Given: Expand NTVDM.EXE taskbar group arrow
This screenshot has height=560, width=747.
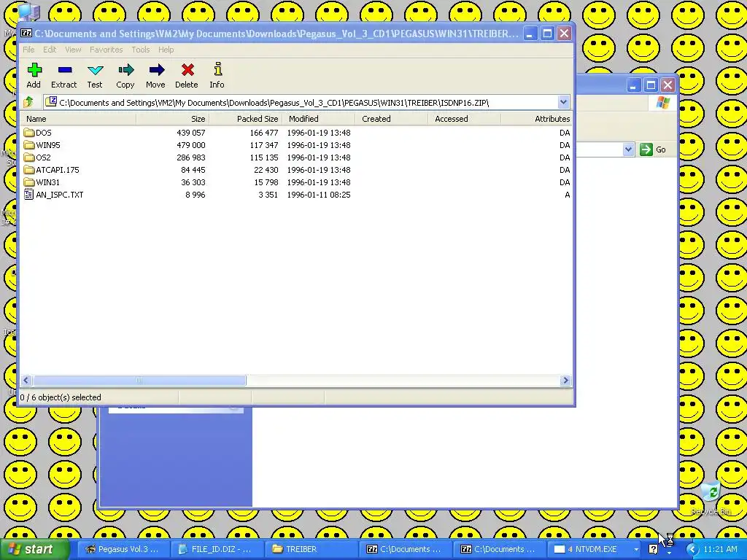Looking at the screenshot, I should (x=636, y=550).
